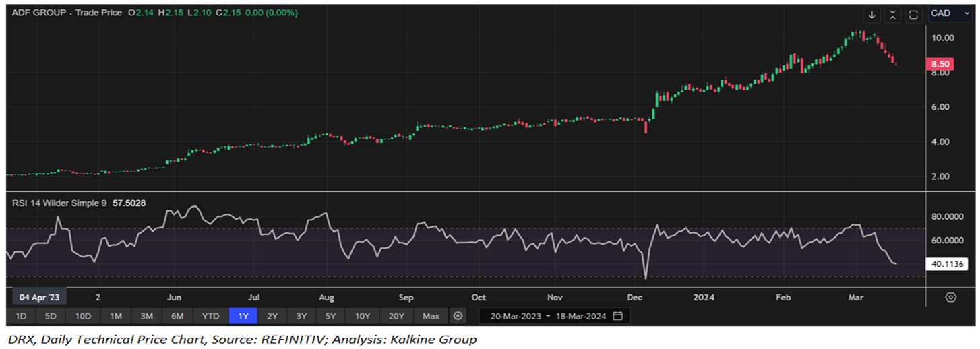Click the 40.1136 RSI value label
This screenshot has width=980, height=349.
click(948, 264)
